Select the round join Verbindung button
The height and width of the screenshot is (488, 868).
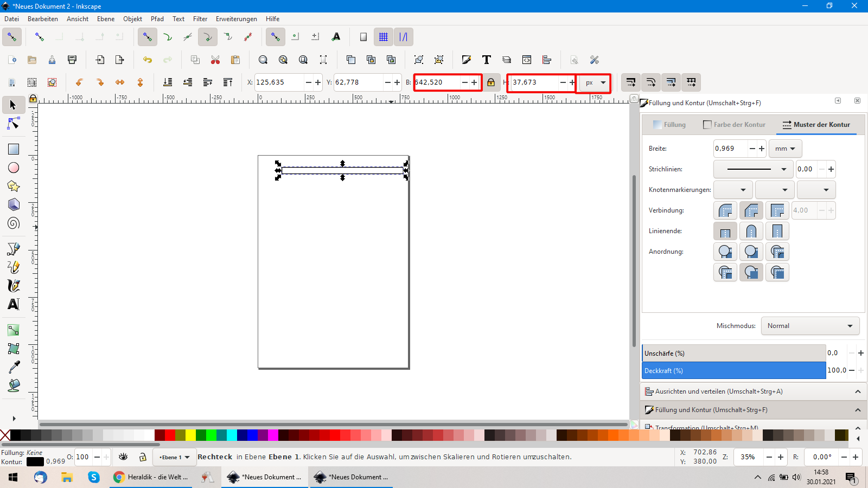[x=725, y=210]
